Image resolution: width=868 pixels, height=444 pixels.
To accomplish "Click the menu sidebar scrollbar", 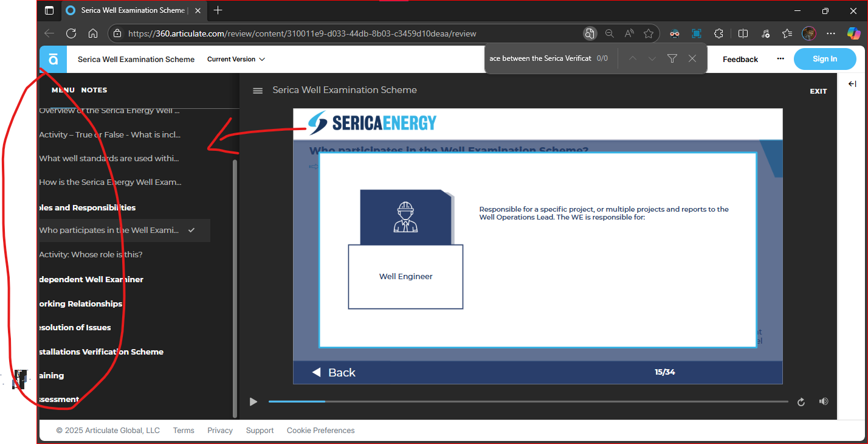I will pos(235,288).
